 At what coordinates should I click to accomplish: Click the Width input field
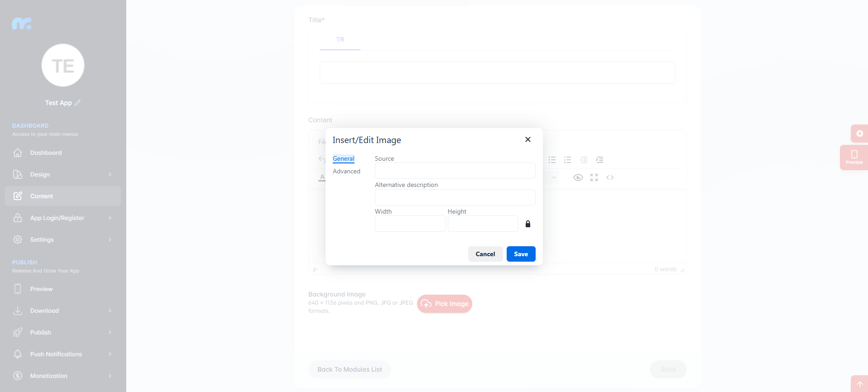[x=410, y=224]
